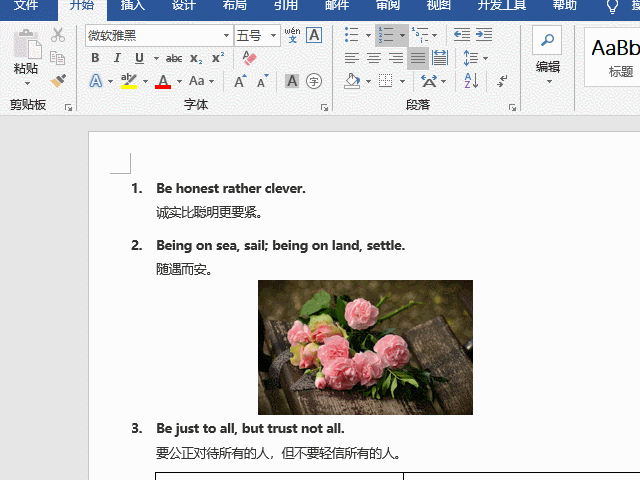Click the Copy icon in clipboard group
Image resolution: width=640 pixels, height=480 pixels.
(58, 58)
